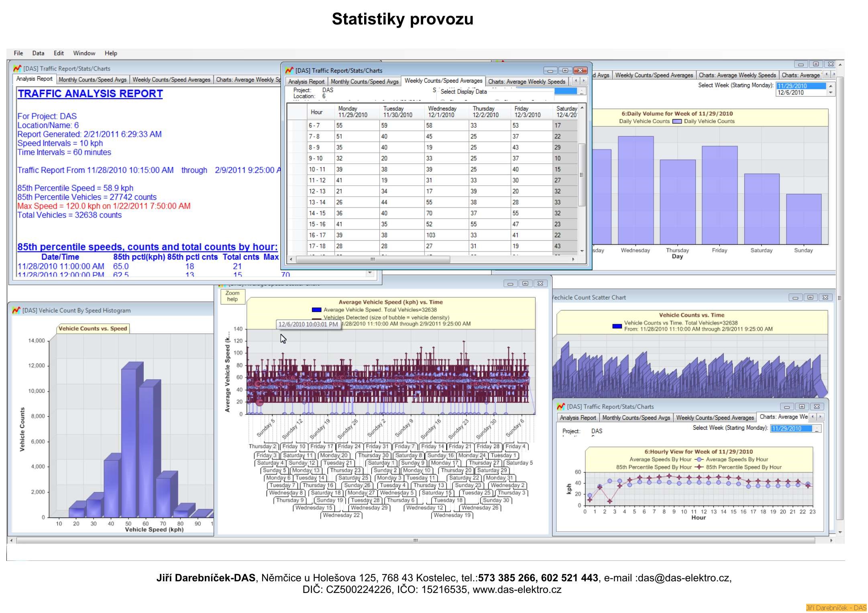Click the Daily Vehicle Counts legend swatch
The width and height of the screenshot is (868, 613).
point(677,121)
